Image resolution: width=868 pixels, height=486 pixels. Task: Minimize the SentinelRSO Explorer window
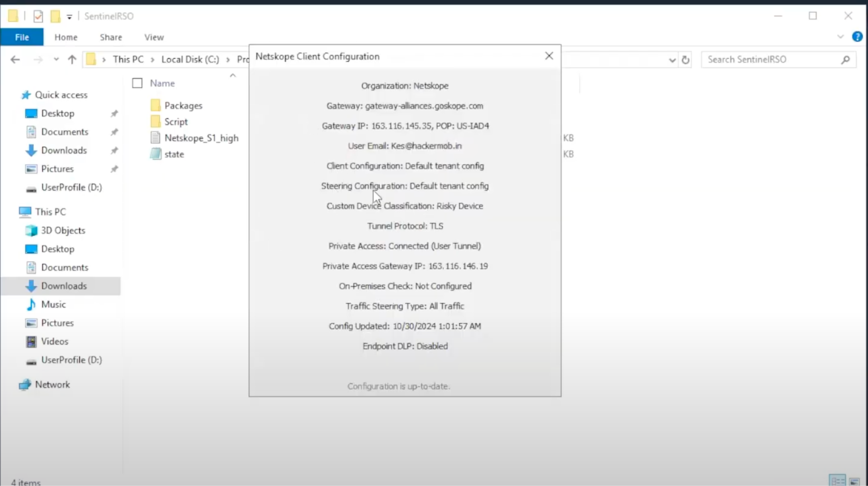click(778, 16)
